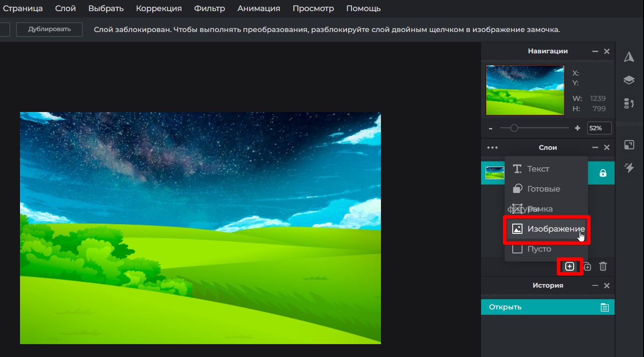Toggle the history sidebar icon
Viewport: 644px width, 357px height.
tap(629, 104)
